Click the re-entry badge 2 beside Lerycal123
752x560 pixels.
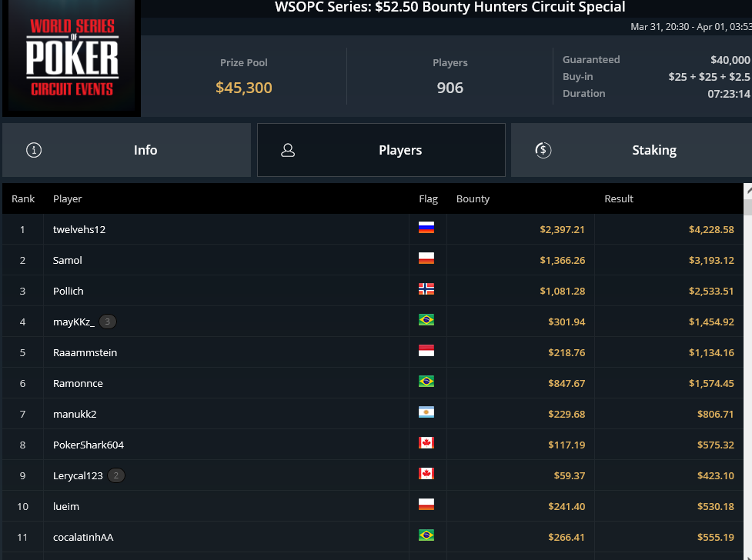pos(116,475)
